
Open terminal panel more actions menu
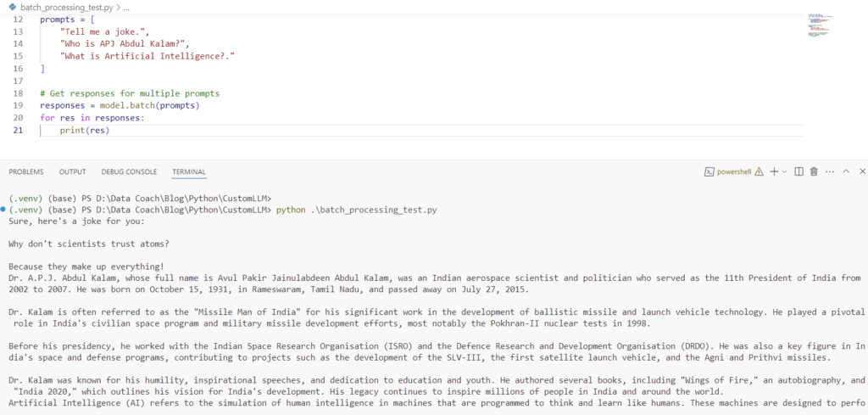point(829,171)
